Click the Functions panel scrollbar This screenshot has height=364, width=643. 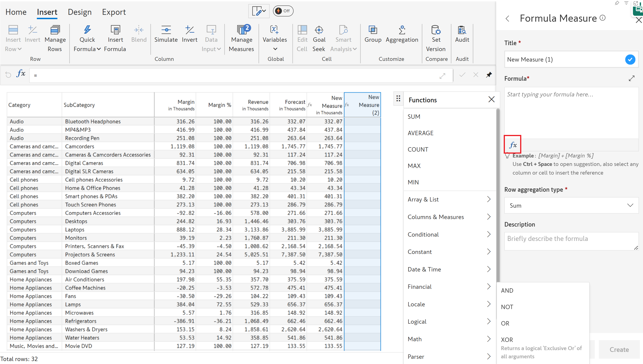pos(498,195)
